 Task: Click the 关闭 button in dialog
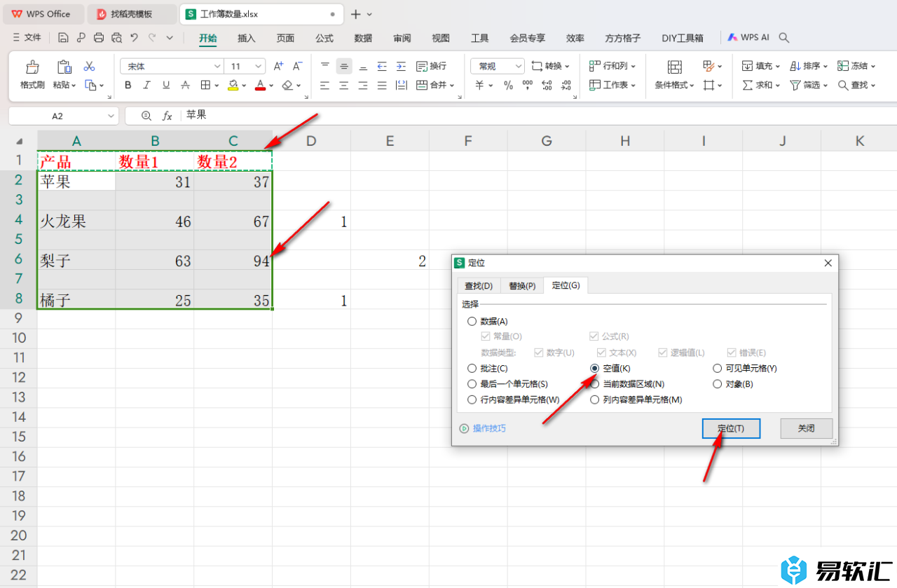click(807, 428)
